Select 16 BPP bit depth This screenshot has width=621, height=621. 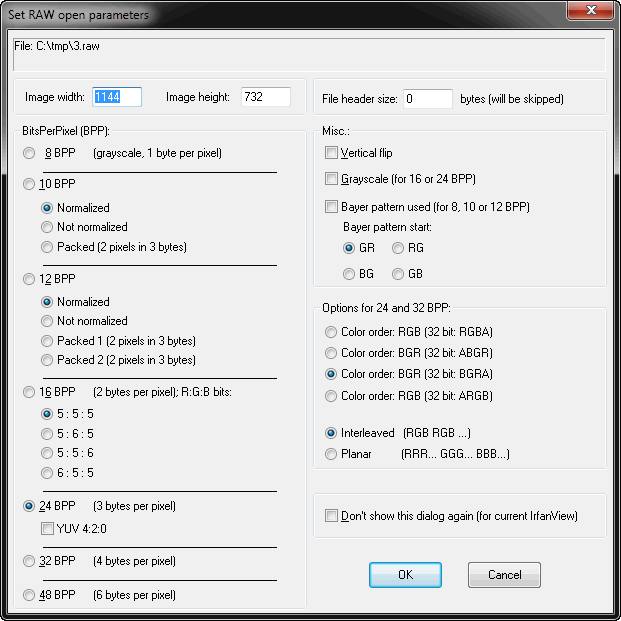pos(29,393)
